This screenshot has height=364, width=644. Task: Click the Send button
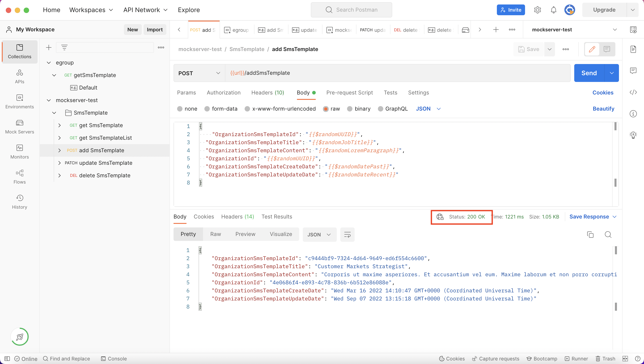point(589,73)
